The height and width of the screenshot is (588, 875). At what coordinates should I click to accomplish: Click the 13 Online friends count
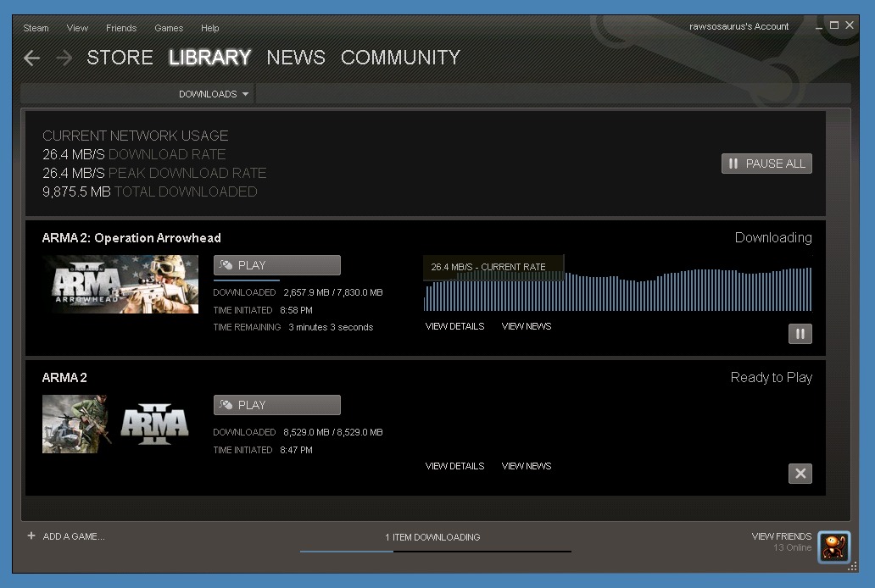[792, 548]
